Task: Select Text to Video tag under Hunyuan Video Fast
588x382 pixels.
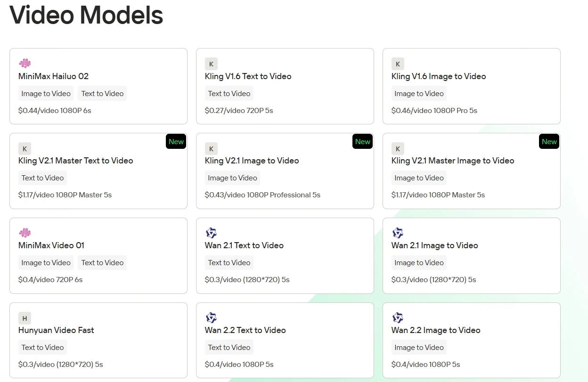Action: click(x=42, y=347)
